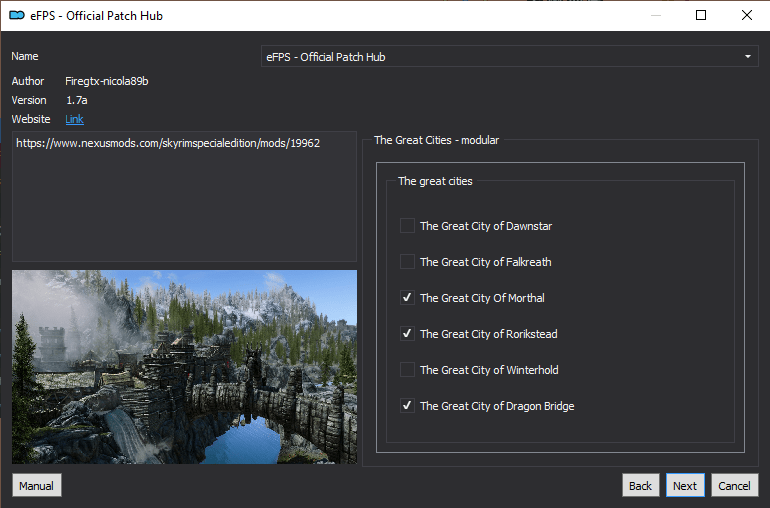This screenshot has height=508, width=770.
Task: Open the Website Link hyperlink
Action: tap(74, 119)
